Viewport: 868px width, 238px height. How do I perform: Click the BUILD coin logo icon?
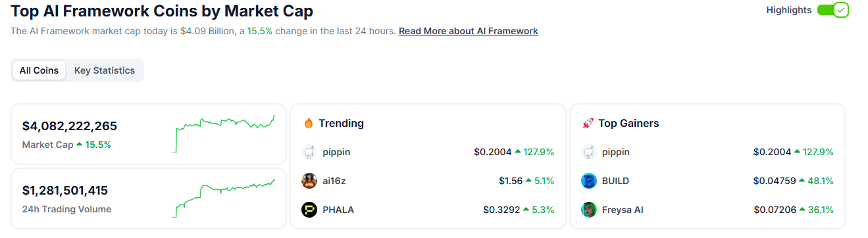[x=589, y=181]
